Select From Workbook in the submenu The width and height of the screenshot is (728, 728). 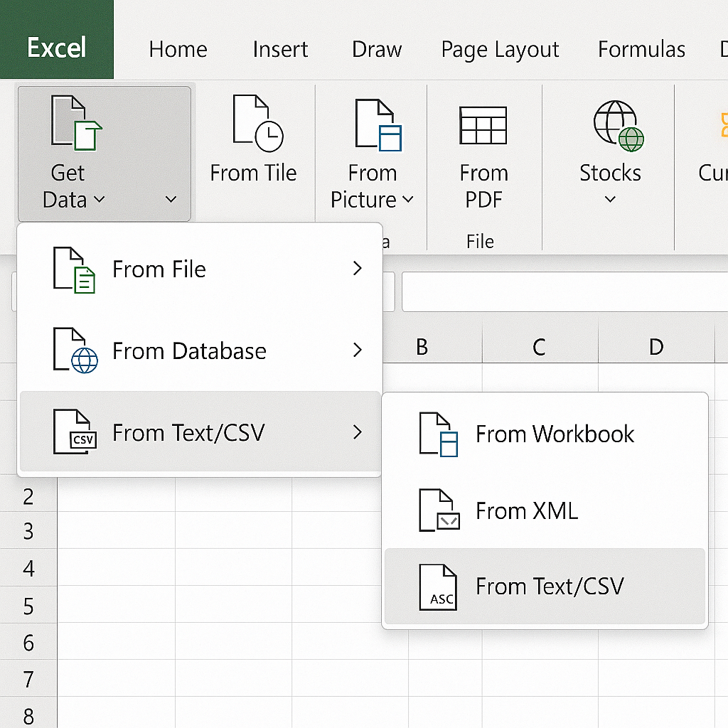(545, 434)
